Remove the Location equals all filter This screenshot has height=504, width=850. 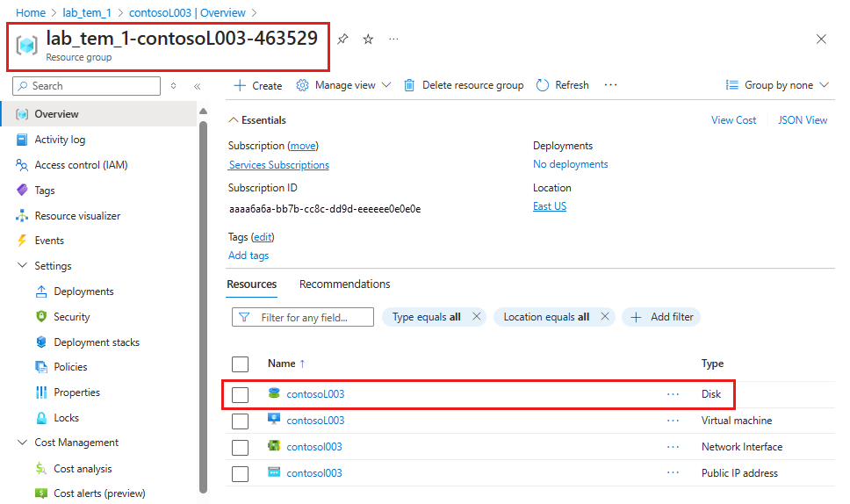point(605,316)
